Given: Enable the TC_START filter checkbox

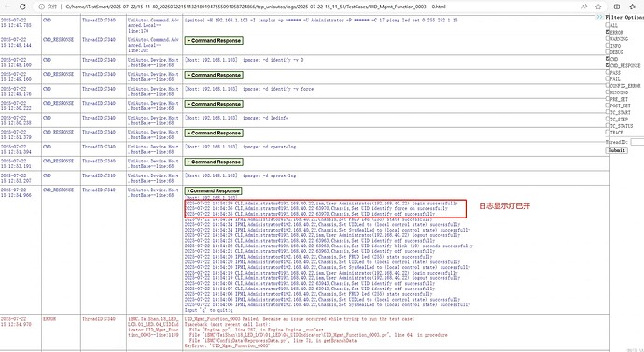Looking at the screenshot, I should [608, 112].
